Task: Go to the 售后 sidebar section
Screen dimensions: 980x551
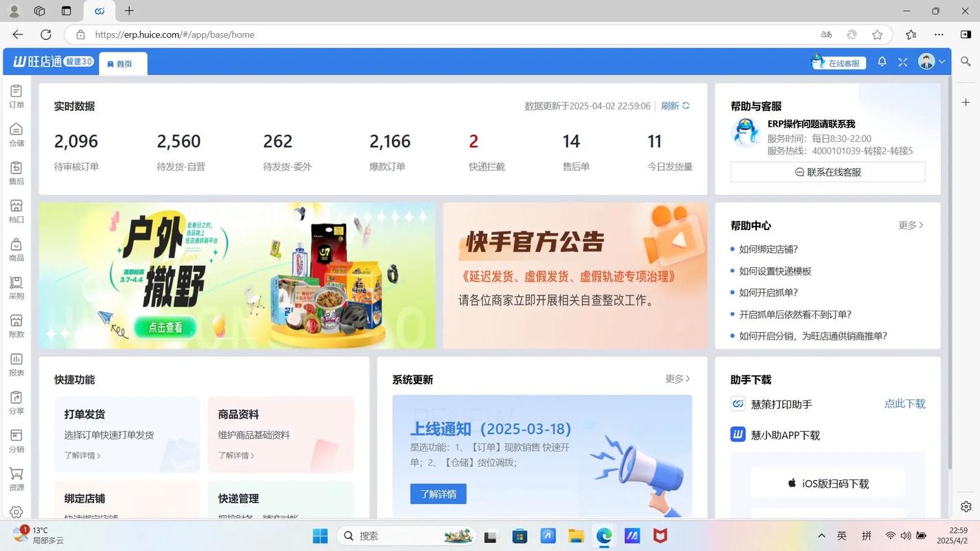Action: 16,173
